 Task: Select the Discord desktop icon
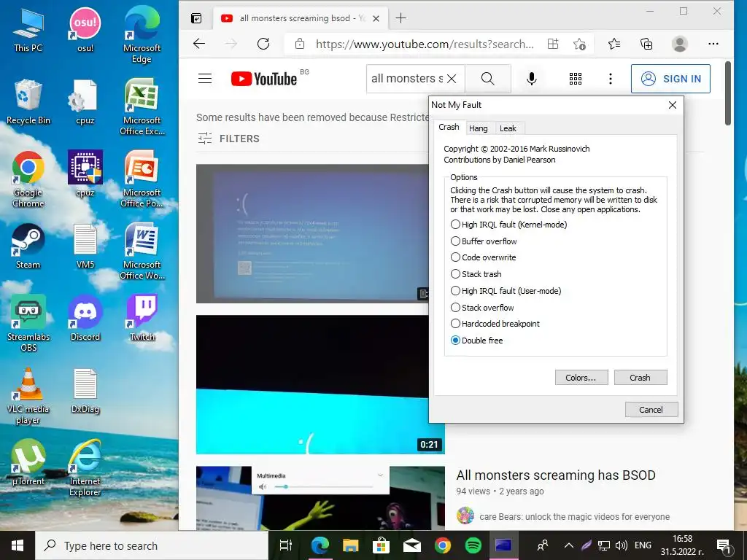point(85,319)
